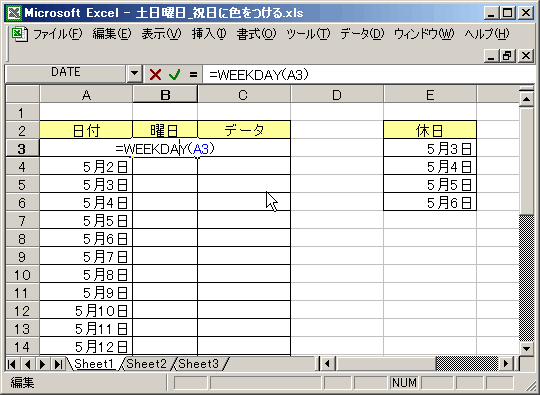The width and height of the screenshot is (540, 395).
Task: Select cell with 5月2日 in column A
Action: pos(86,167)
